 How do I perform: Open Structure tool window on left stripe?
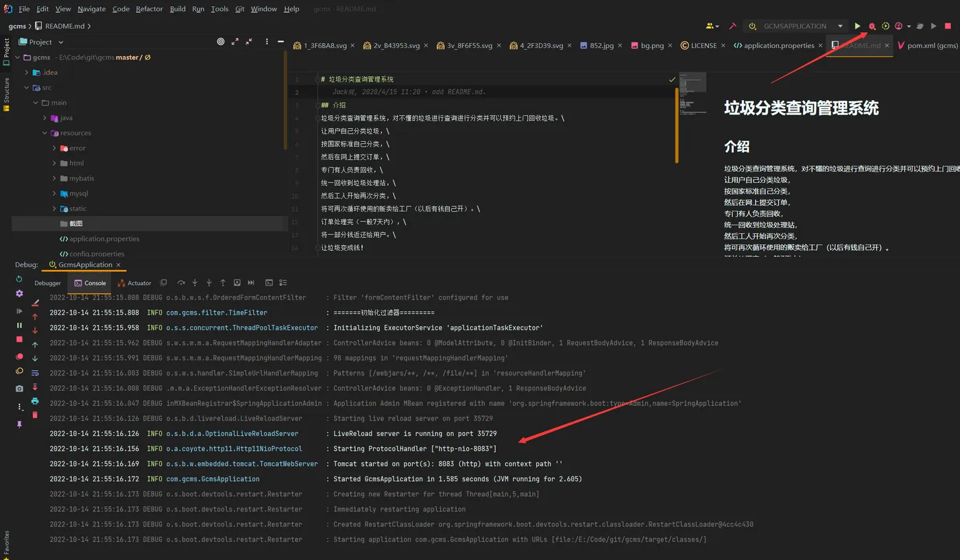[x=6, y=95]
